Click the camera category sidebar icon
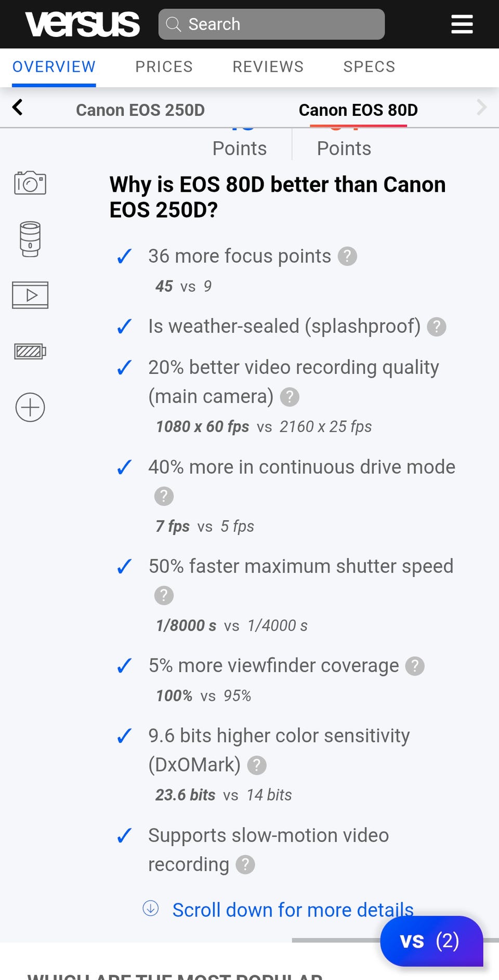Screen dimensions: 499x980 tap(30, 183)
